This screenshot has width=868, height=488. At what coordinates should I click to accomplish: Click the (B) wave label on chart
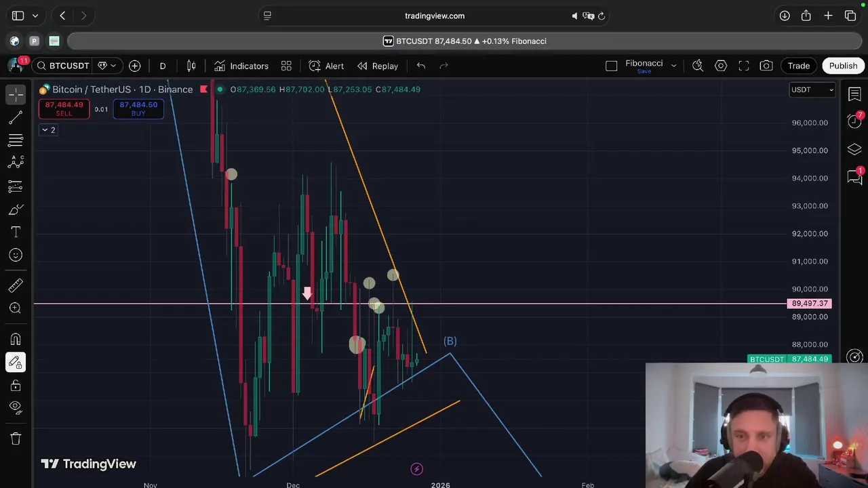coord(450,341)
